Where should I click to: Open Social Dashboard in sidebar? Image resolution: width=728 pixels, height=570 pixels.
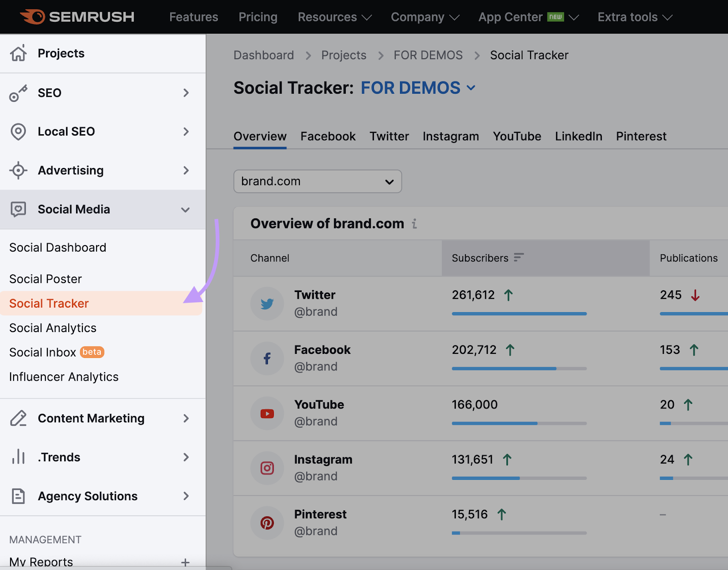(x=58, y=247)
